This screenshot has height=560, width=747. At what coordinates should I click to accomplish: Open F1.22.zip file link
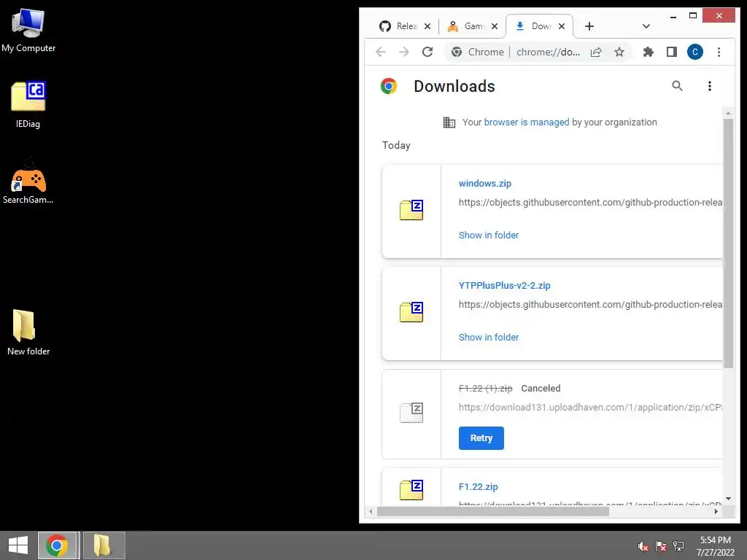[x=479, y=486]
